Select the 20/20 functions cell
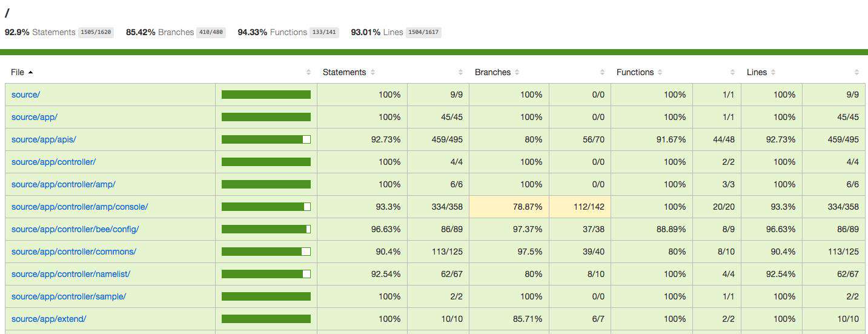The image size is (868, 334). click(717, 207)
